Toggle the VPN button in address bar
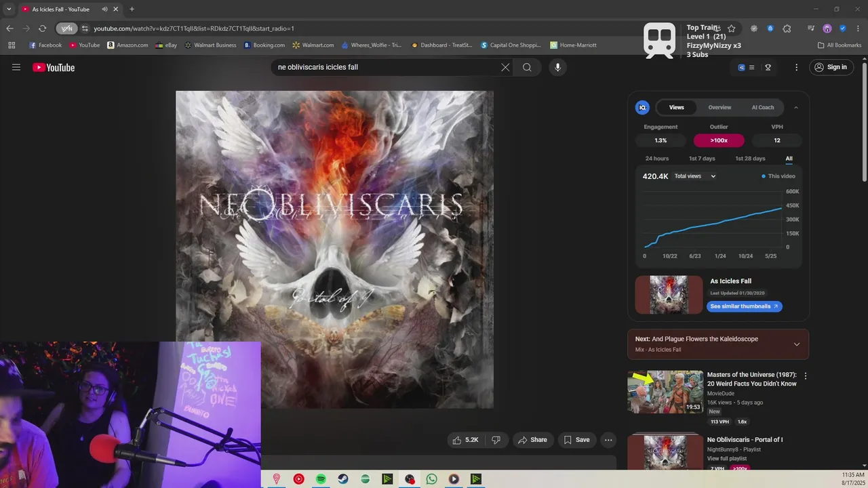Viewport: 868px width, 488px height. (66, 28)
